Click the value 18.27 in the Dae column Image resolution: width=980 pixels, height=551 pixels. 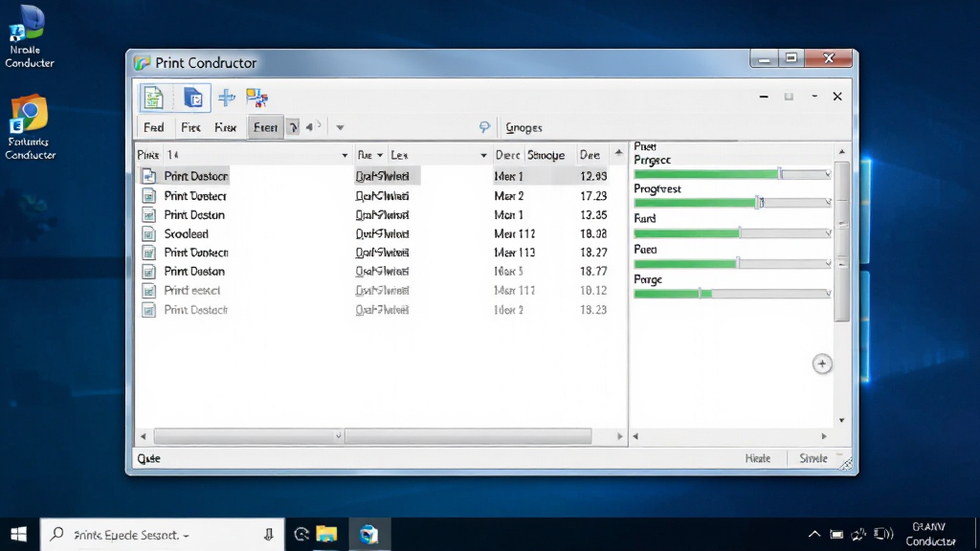pyautogui.click(x=593, y=253)
